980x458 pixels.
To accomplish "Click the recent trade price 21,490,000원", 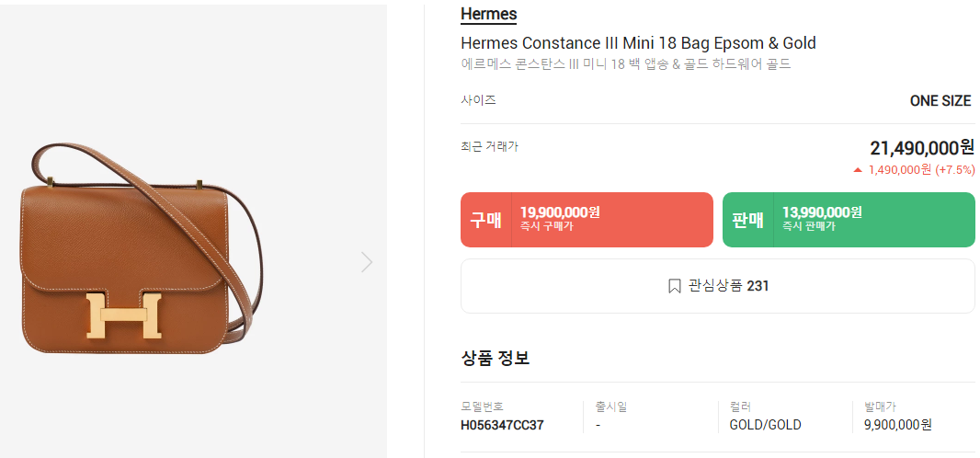I will [921, 148].
